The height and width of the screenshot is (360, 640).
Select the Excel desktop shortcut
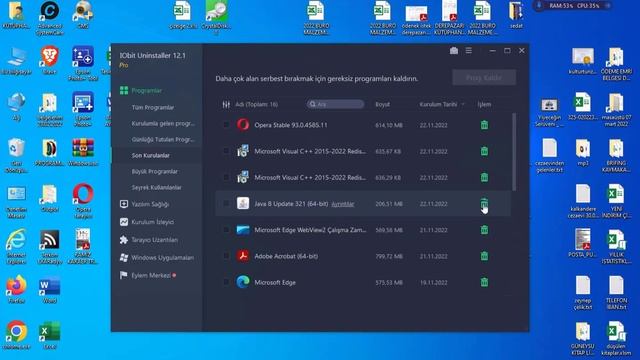[49, 335]
